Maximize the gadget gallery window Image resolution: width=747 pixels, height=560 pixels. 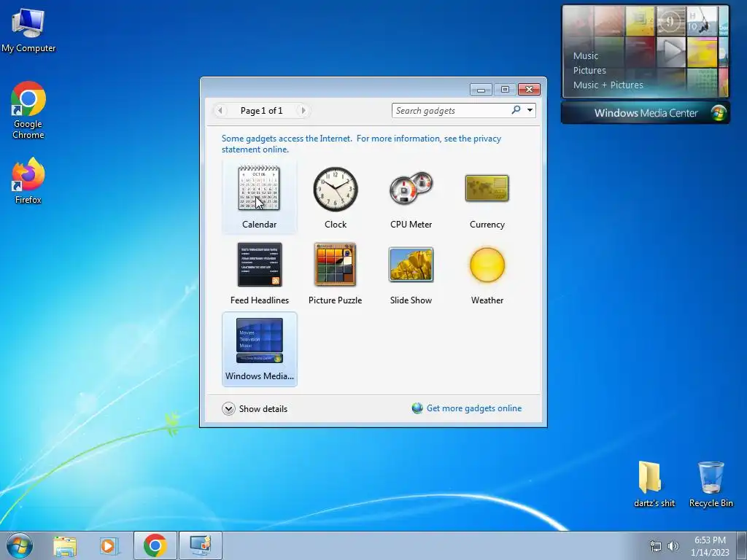tap(505, 90)
